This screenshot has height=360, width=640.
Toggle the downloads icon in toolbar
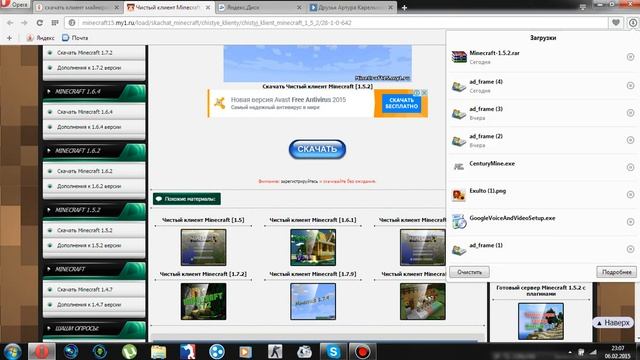(x=633, y=23)
